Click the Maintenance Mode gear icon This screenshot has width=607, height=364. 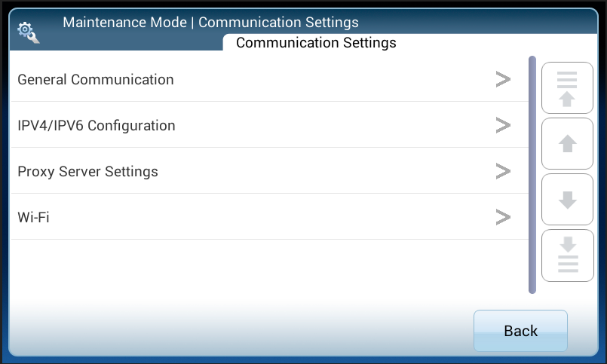point(28,32)
